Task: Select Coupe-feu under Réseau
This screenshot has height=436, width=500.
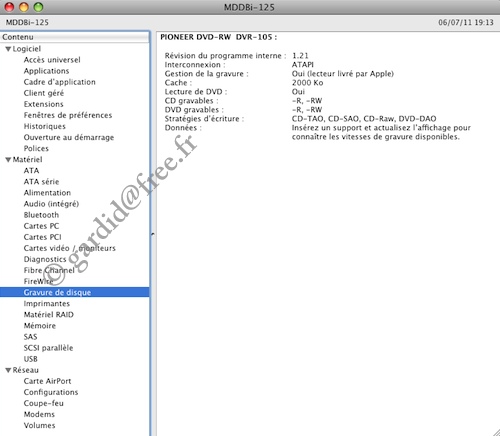Action: [44, 403]
